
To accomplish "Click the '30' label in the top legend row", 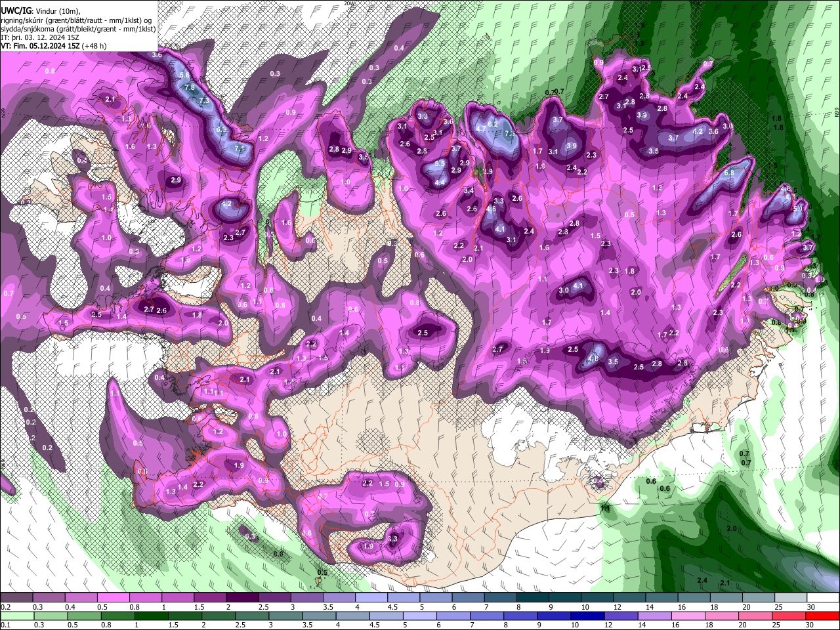I will (x=811, y=607).
